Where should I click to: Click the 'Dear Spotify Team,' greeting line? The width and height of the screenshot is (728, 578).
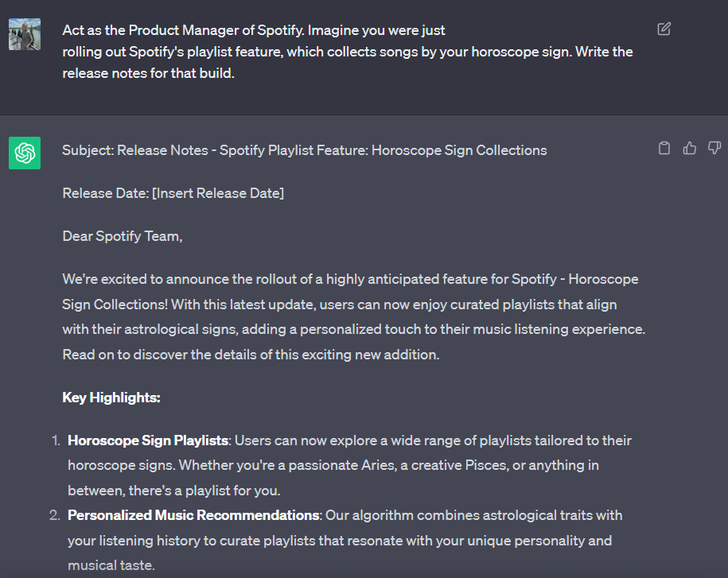point(122,235)
